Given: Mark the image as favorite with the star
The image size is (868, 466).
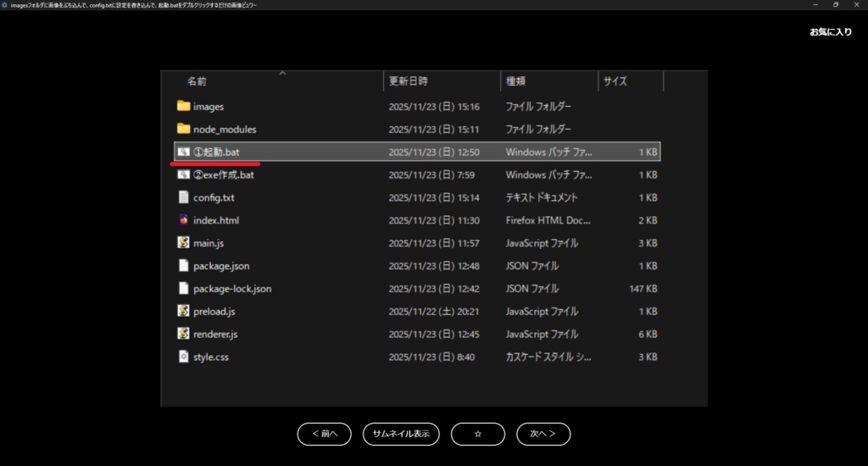Looking at the screenshot, I should (x=478, y=434).
